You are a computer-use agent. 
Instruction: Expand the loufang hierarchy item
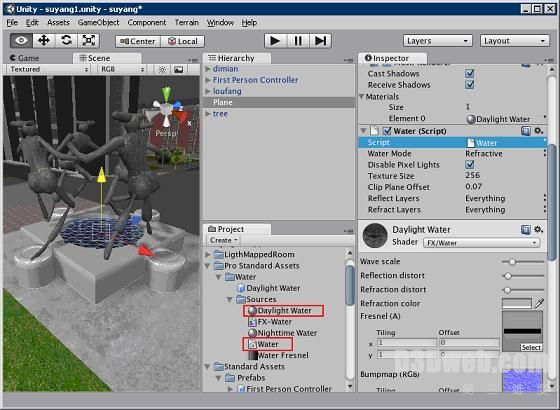point(208,91)
